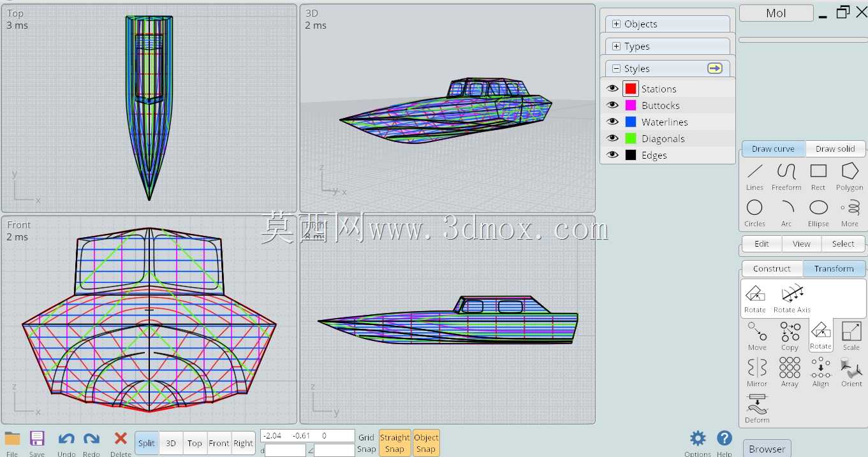Image resolution: width=868 pixels, height=457 pixels.
Task: Toggle Grid Snap
Action: tap(366, 443)
